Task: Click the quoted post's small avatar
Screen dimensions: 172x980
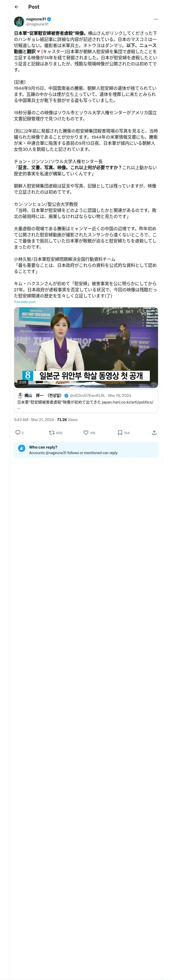Action: [20, 395]
